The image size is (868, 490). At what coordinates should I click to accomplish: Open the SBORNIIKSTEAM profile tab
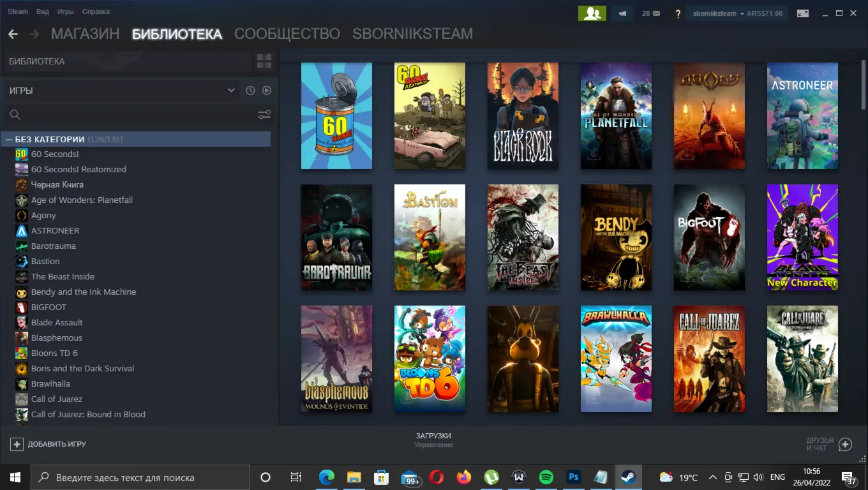tap(412, 34)
